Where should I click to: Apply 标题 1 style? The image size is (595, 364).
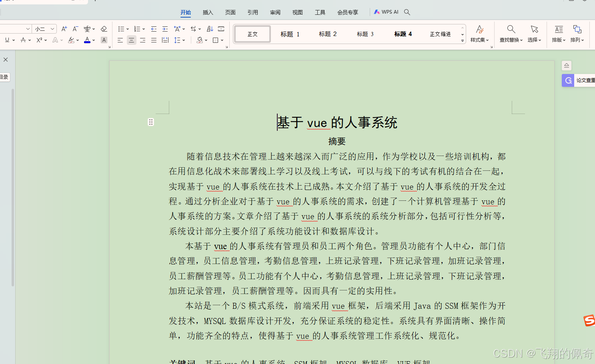point(290,34)
